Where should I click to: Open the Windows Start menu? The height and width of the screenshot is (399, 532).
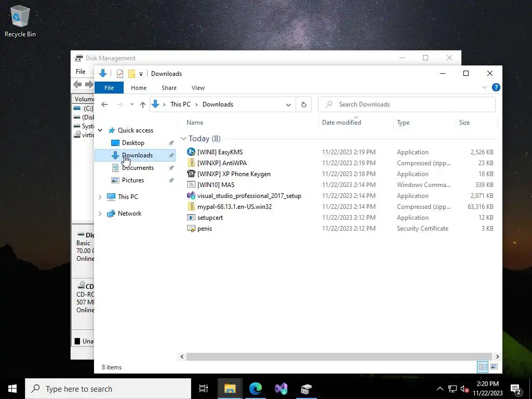12,389
